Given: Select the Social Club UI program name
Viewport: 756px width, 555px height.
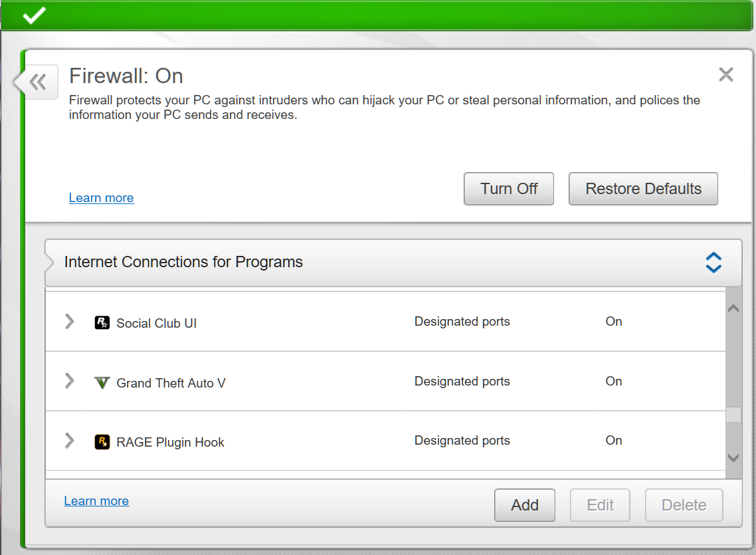Looking at the screenshot, I should (x=156, y=324).
